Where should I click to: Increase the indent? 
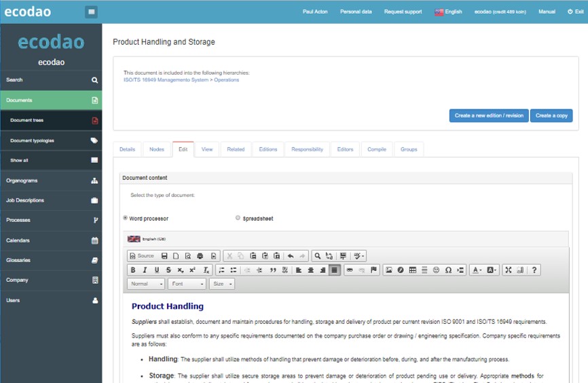(259, 270)
